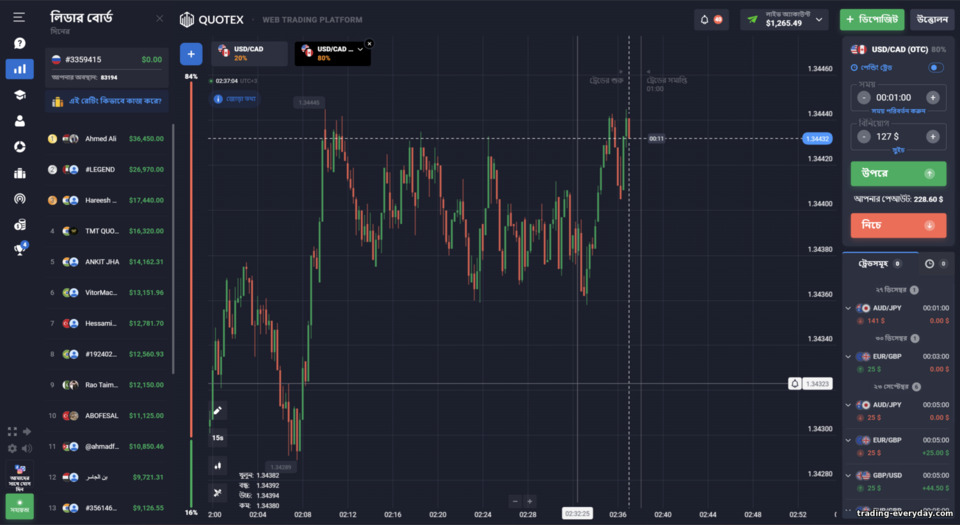Click the 00:01:00 time input field
The height and width of the screenshot is (525, 960).
coord(898,97)
